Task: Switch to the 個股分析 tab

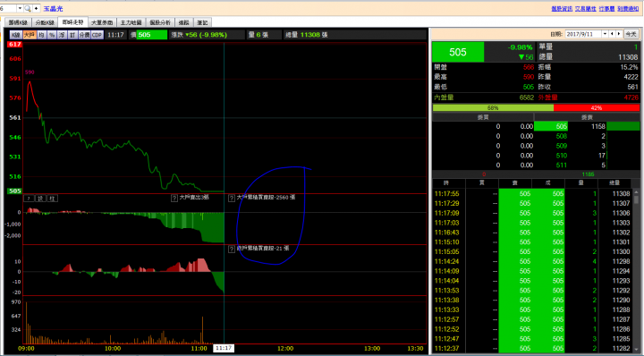Action: (x=160, y=22)
